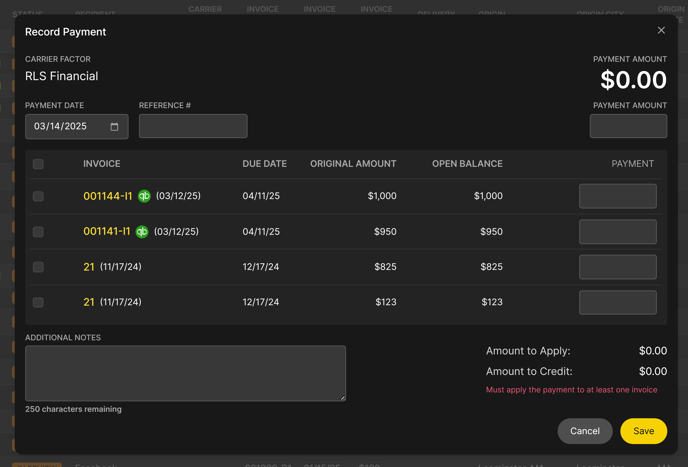
Task: Check the box for invoice 001144-I1
Action: tap(38, 196)
